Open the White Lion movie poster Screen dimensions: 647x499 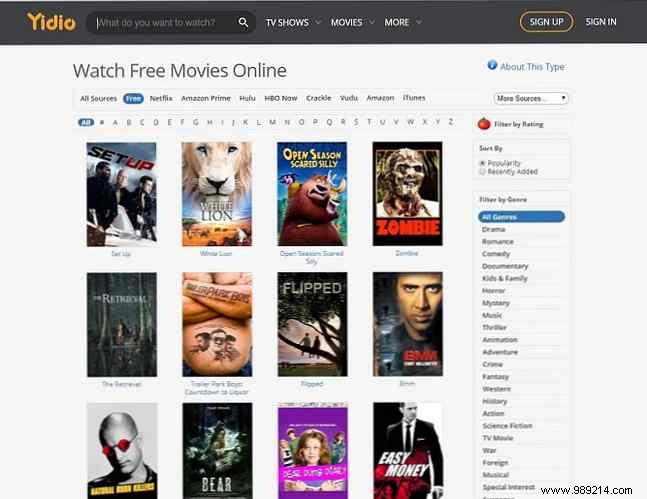pyautogui.click(x=217, y=194)
